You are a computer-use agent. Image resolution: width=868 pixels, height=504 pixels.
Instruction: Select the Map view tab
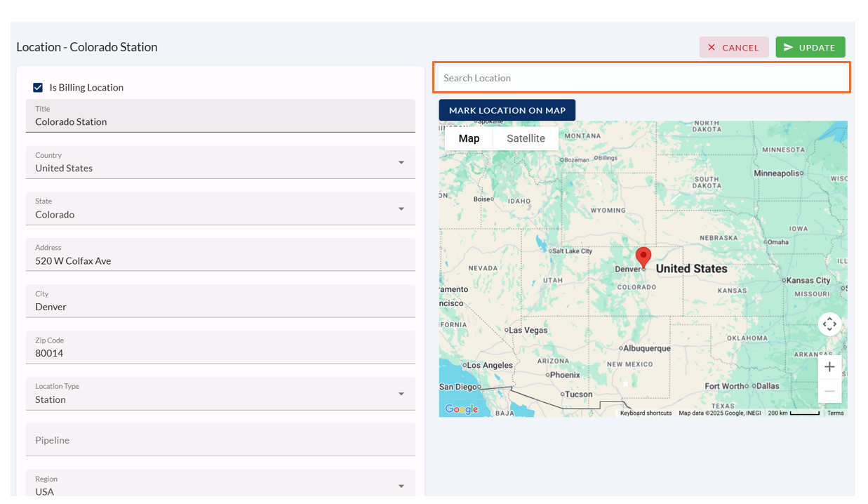click(469, 138)
